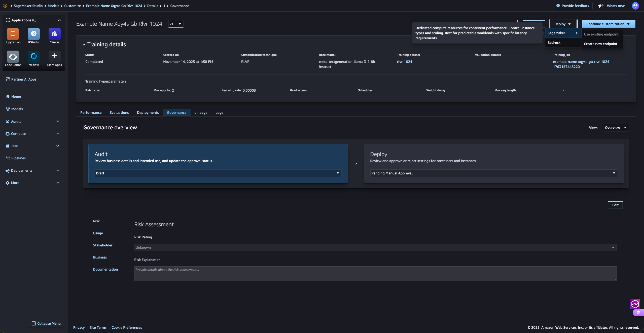Open the Pending Manual Approval dropdown

coord(493,173)
